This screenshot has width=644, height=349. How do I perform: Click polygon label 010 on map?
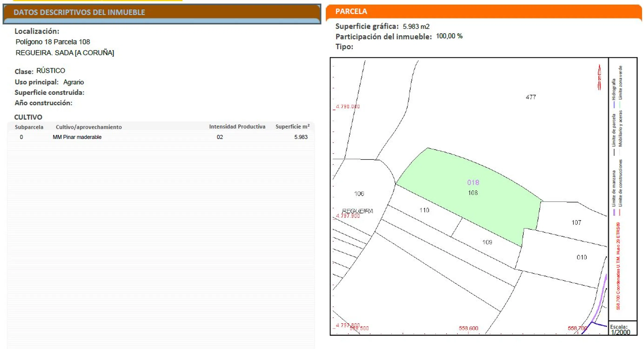(581, 257)
